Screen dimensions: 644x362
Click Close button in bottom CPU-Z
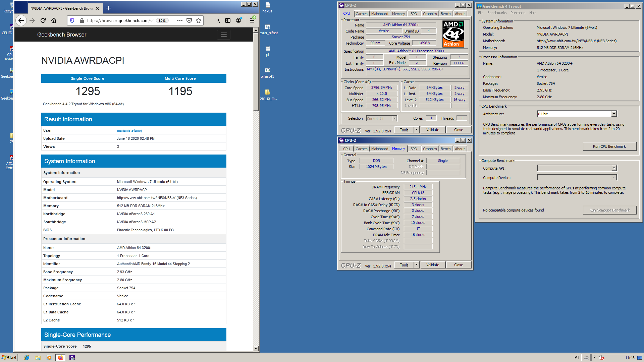[459, 265]
